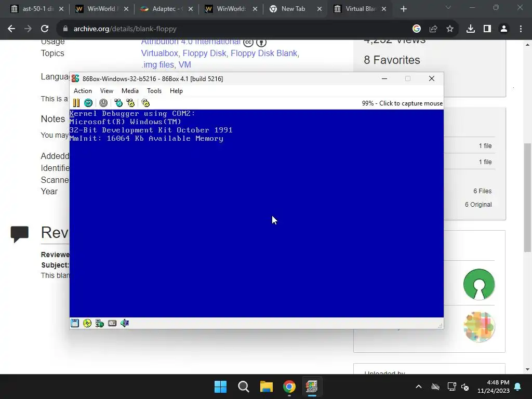Screen dimensions: 532x399
Task: Open VM topic link
Action: [x=184, y=64]
